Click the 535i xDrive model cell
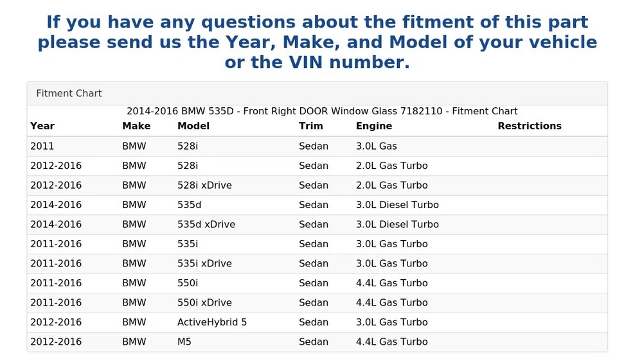 click(x=204, y=263)
